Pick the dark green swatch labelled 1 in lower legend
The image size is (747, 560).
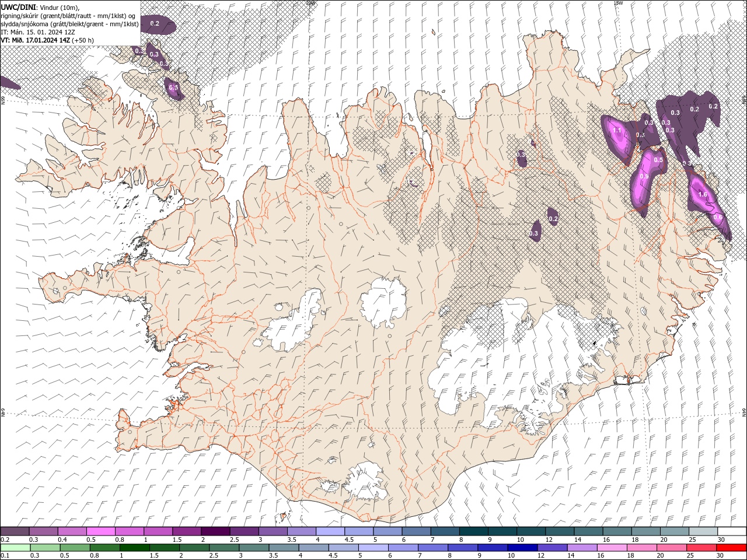tap(134, 548)
